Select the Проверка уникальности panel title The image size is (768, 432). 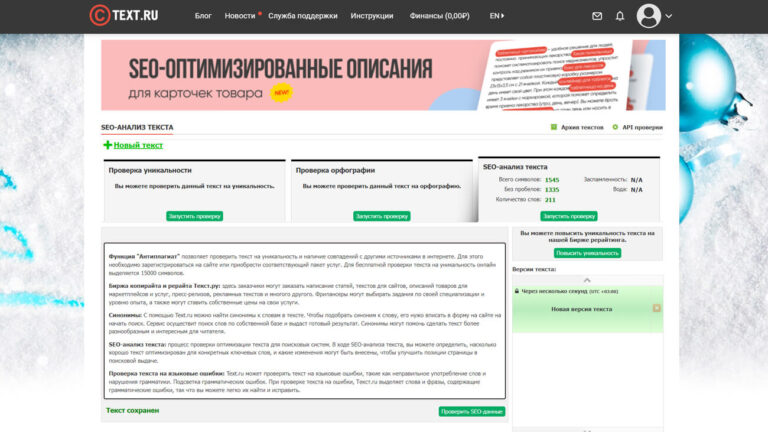[150, 170]
